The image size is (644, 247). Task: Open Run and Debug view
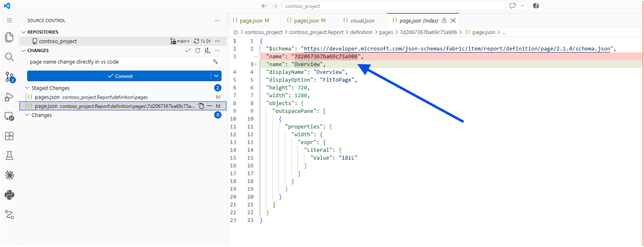click(x=9, y=97)
